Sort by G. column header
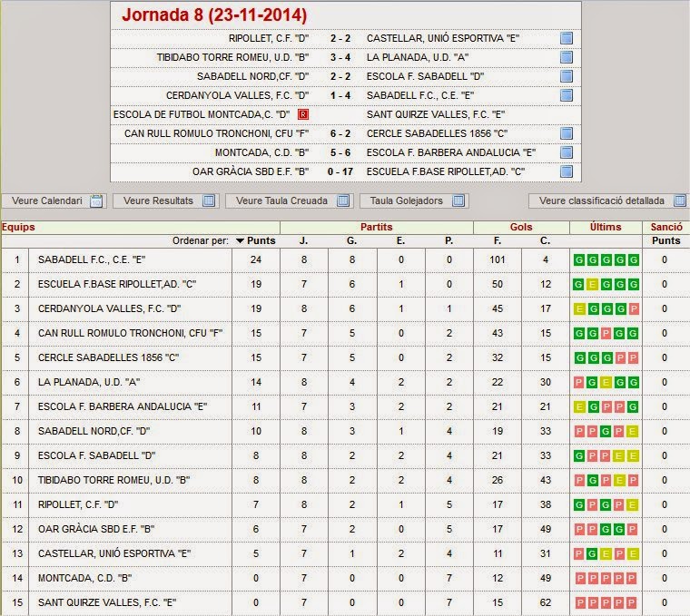Image resolution: width=690 pixels, height=616 pixels. coord(351,241)
